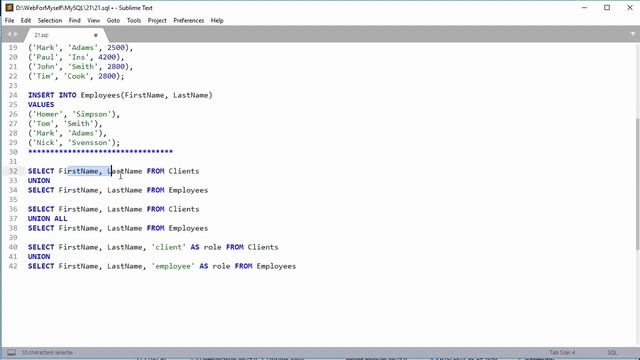Change indentation via Tab Size: 4
Viewport: 640px width, 360px height.
(x=562, y=352)
